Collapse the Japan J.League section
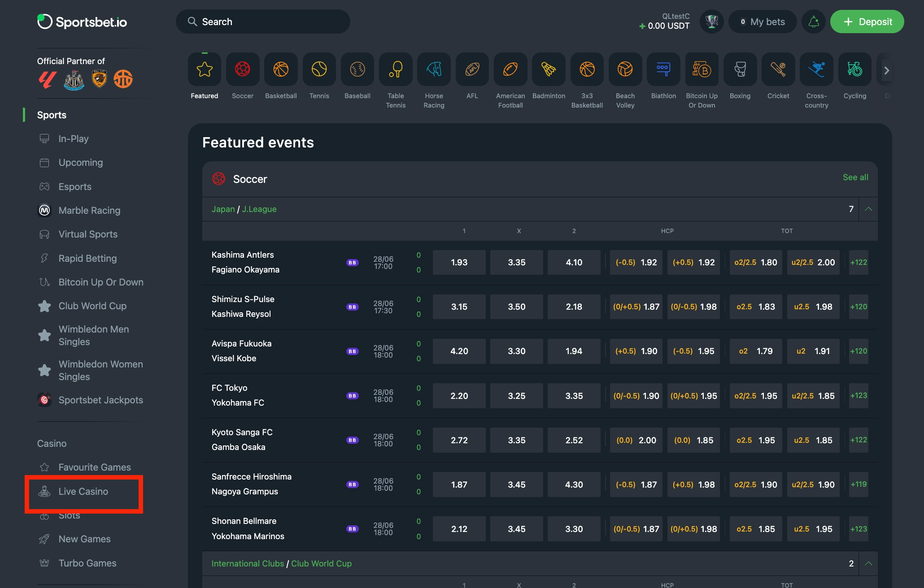Screen dimensions: 924x588 tap(868, 209)
